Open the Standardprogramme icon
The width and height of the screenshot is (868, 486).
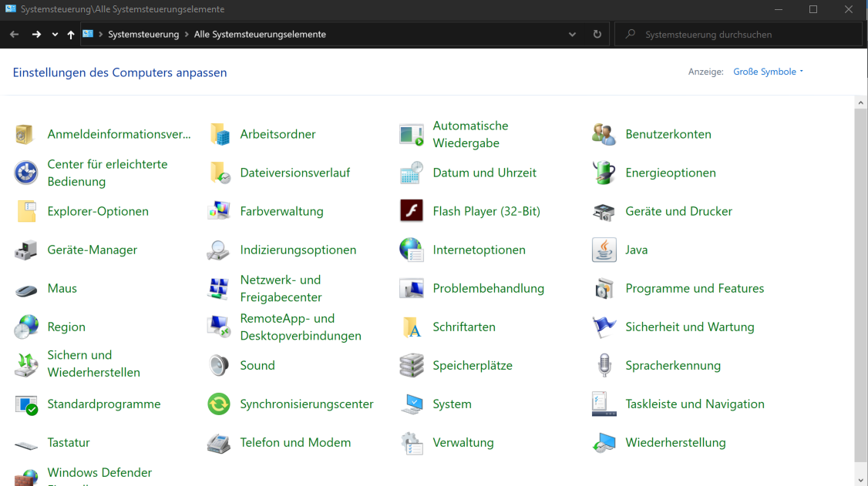coord(25,404)
